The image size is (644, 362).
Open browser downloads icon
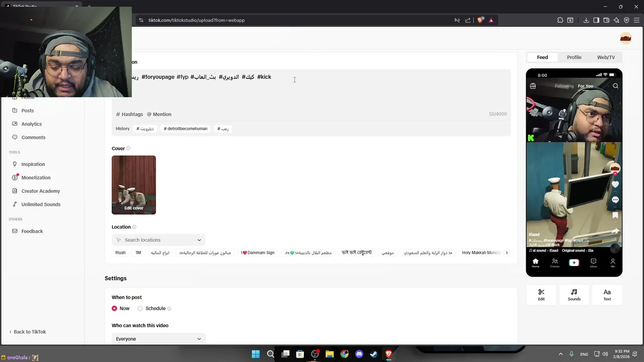point(586,20)
